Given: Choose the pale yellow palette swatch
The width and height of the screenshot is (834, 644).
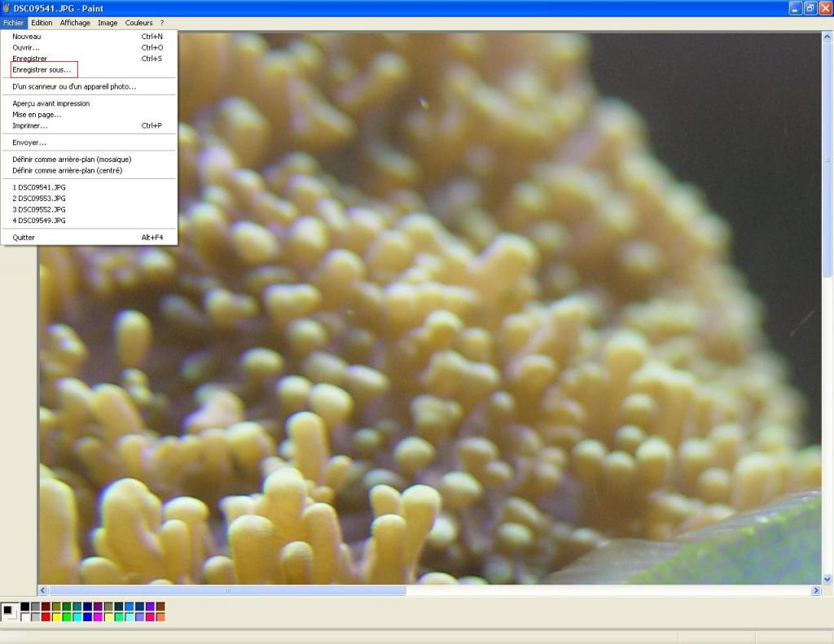Looking at the screenshot, I should [108, 617].
